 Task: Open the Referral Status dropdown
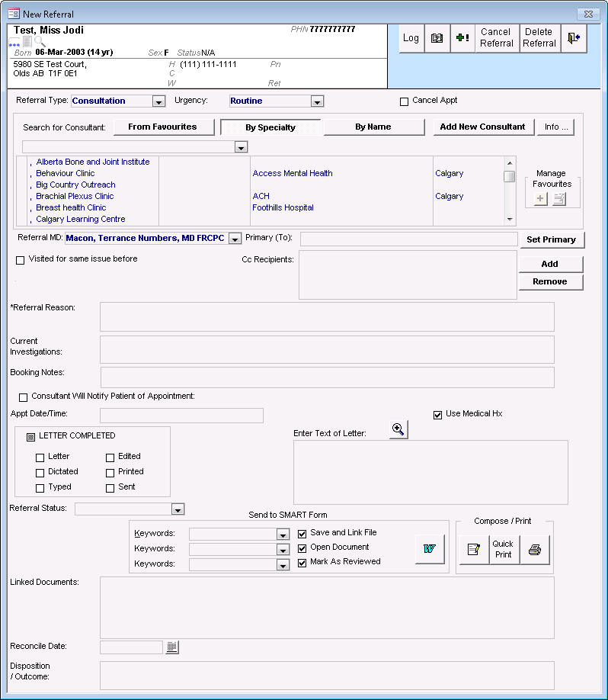pos(178,509)
